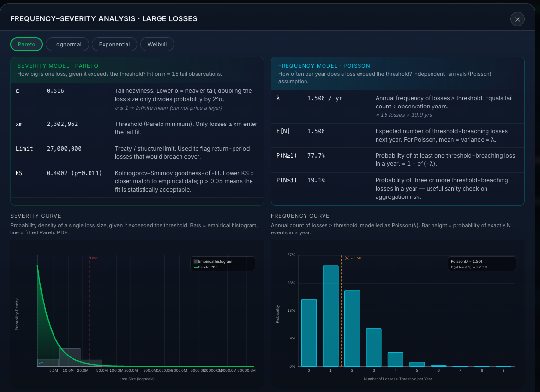Click the Severity Curve section title
Screen dimensions: 540x392
[36, 216]
